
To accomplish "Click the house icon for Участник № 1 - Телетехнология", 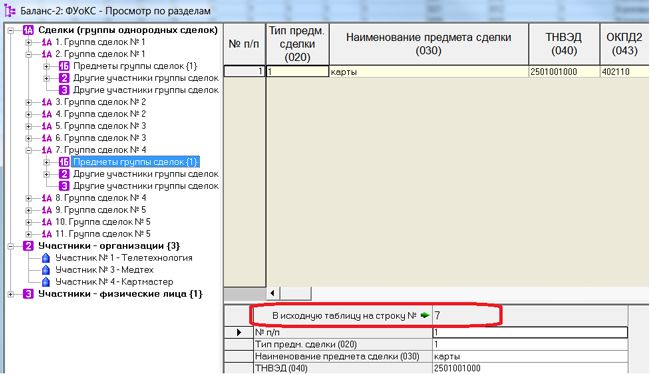I will coord(46,258).
